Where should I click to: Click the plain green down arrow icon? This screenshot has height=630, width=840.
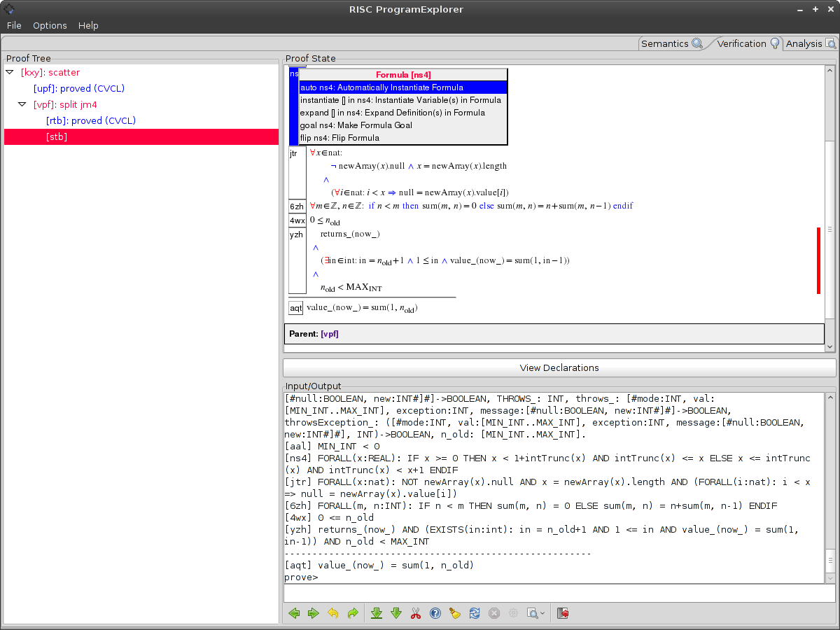pos(396,613)
